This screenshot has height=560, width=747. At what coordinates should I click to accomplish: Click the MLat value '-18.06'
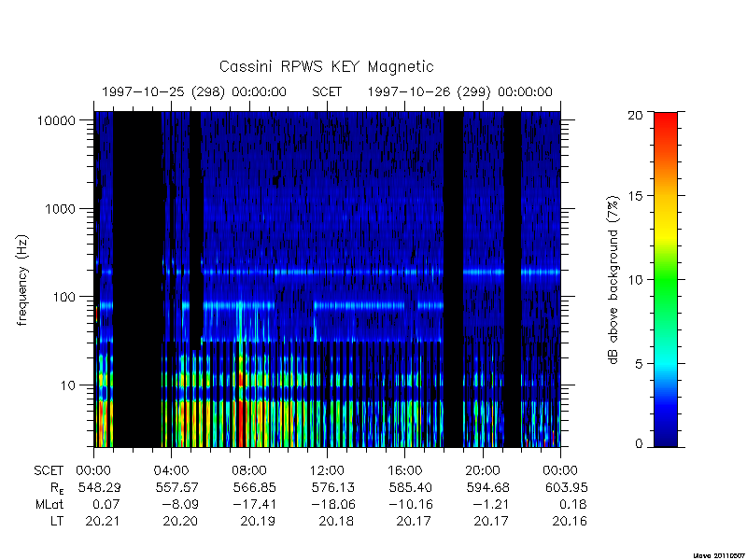coord(332,504)
